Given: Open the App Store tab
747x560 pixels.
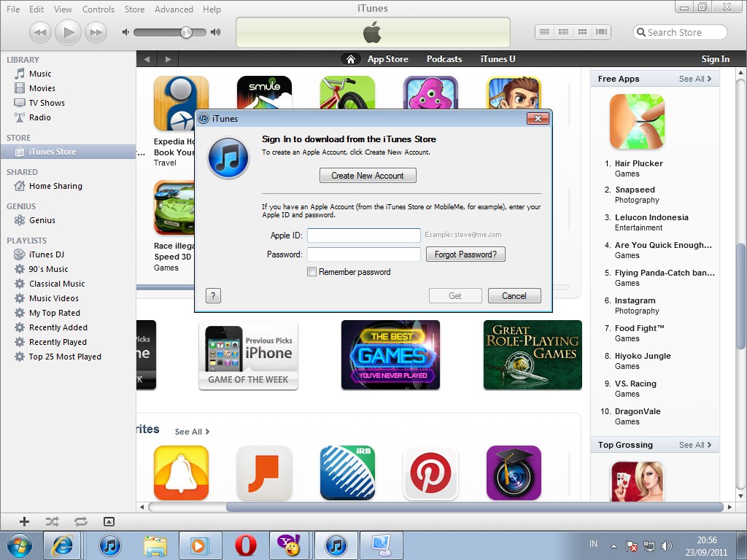Looking at the screenshot, I should (388, 59).
